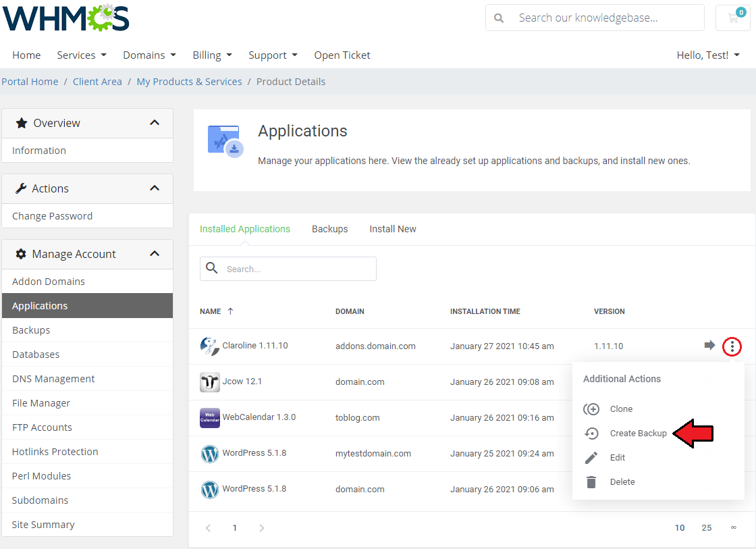
Task: Switch to the Backups tab
Action: pos(330,229)
